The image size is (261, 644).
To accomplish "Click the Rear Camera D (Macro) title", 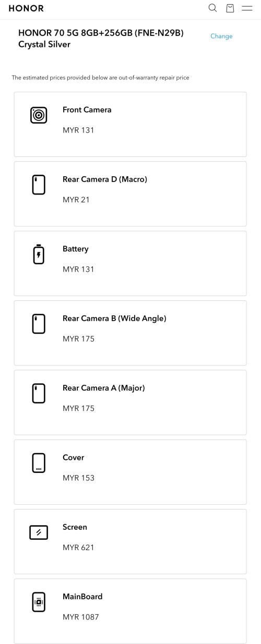I will (x=105, y=179).
